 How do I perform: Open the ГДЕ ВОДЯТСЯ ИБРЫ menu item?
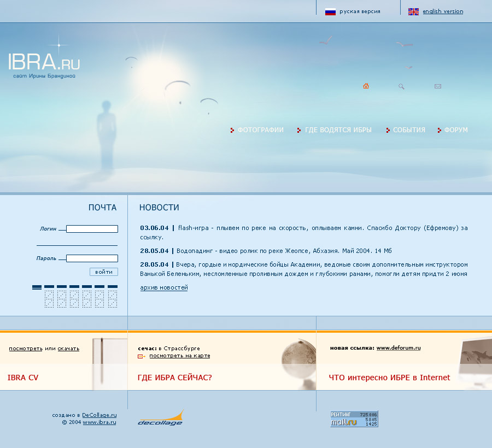click(x=338, y=130)
